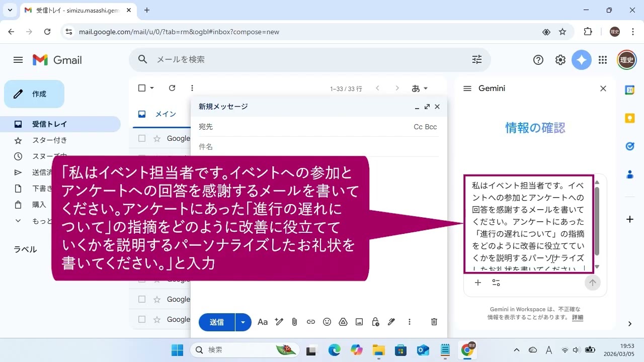Open search options filter icon
The width and height of the screenshot is (644, 362).
click(477, 59)
